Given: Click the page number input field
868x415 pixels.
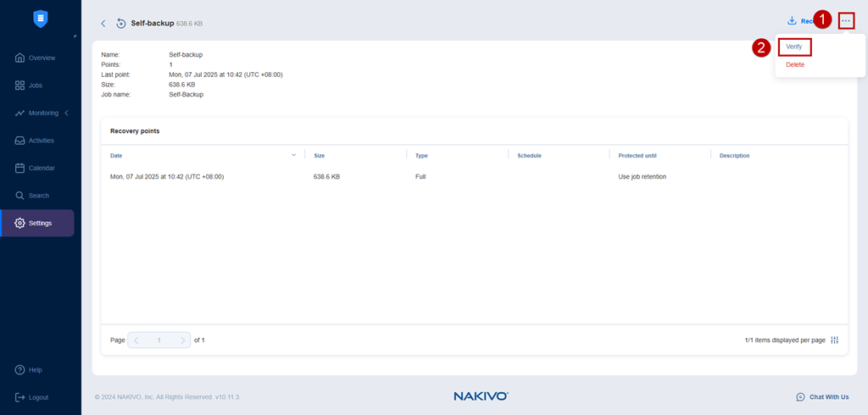Looking at the screenshot, I should [159, 340].
